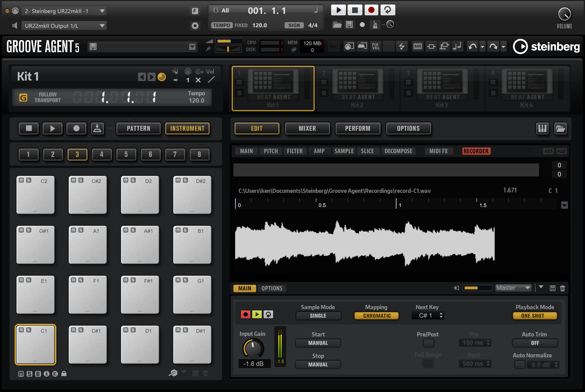
Task: Enable the Auto Normalize checkbox
Action: 520,364
